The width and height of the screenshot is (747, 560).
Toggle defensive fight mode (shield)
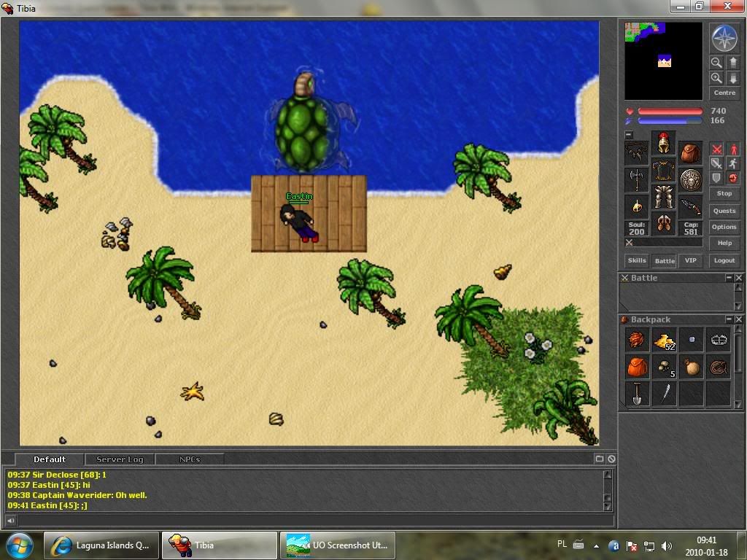pos(716,178)
